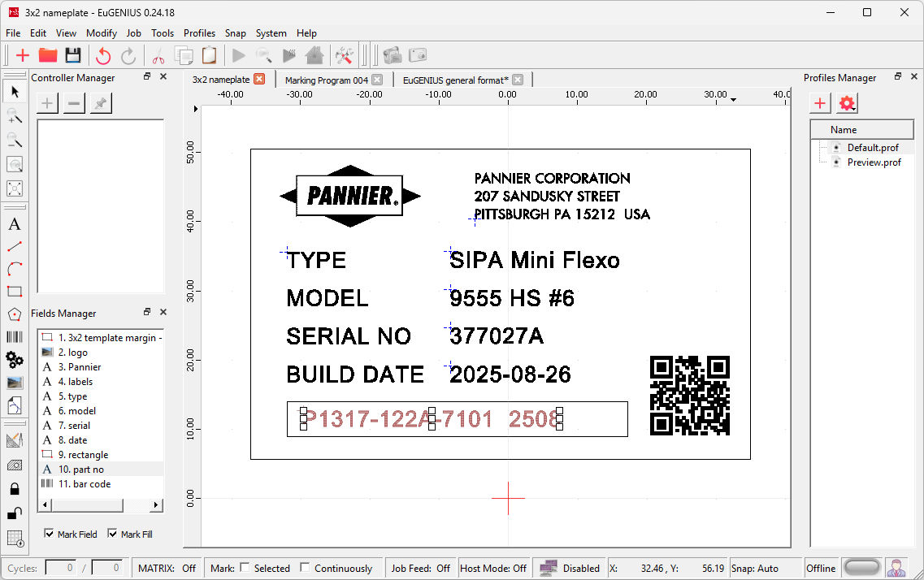Click the QR code on the nameplate canvas
Screen dimensions: 924x580
coord(689,396)
